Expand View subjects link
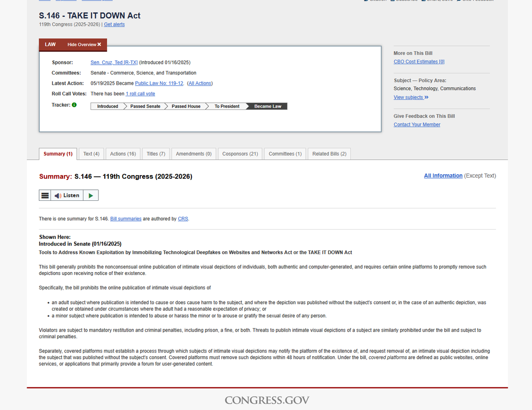532x410 pixels. (411, 98)
